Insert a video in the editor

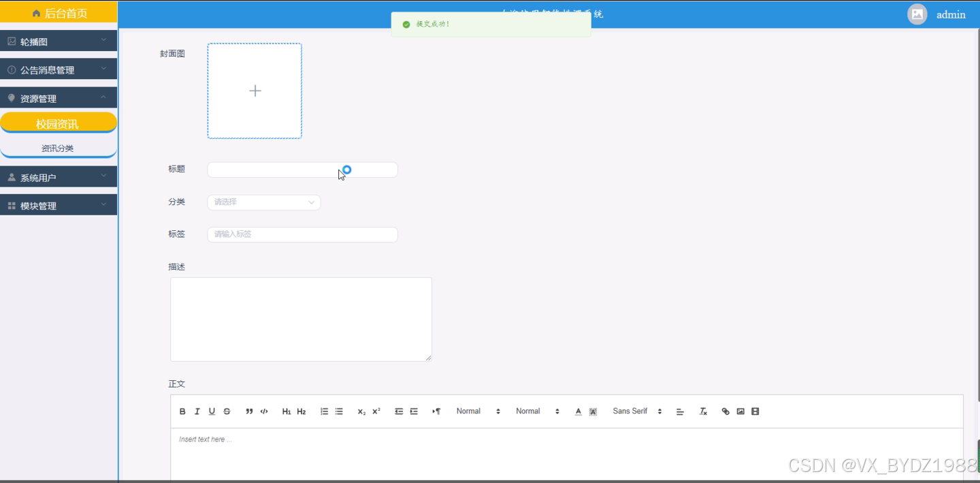(x=755, y=411)
